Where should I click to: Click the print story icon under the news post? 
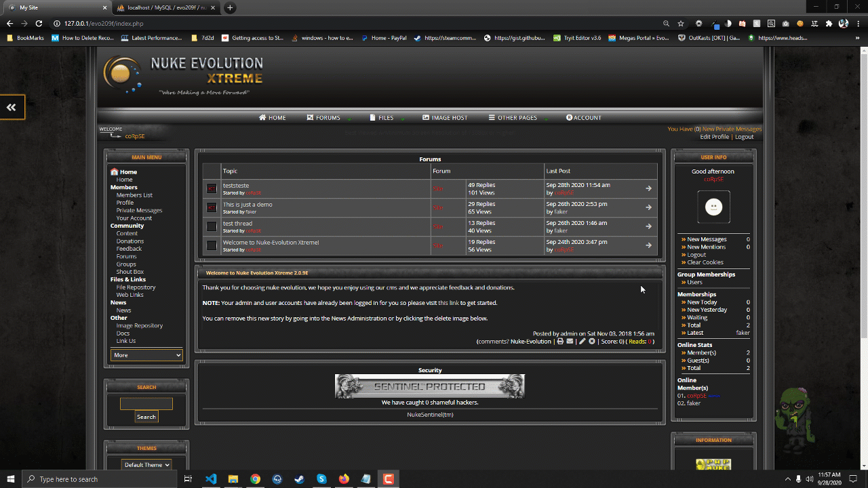[x=560, y=342]
